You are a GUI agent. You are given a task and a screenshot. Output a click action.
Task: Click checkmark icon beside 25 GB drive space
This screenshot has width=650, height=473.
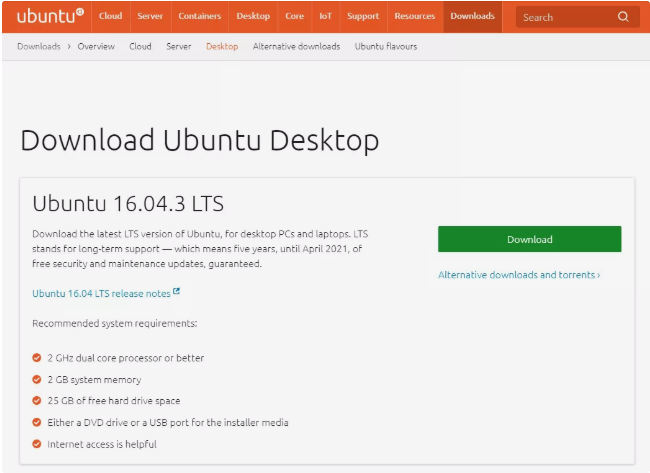coord(37,400)
